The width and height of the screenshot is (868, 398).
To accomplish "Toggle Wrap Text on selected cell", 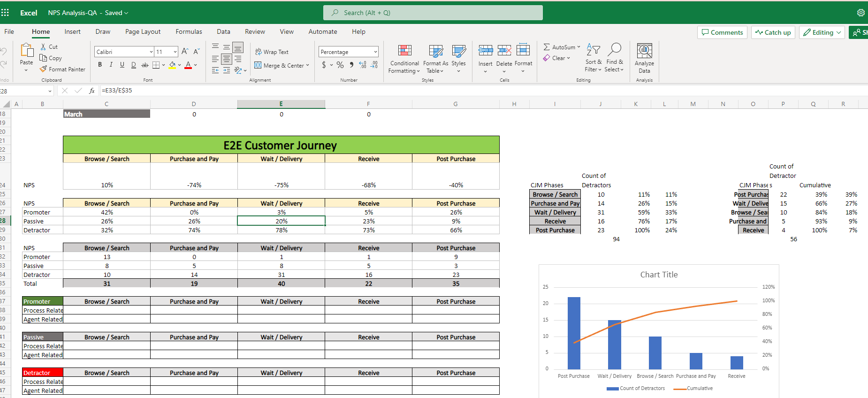I will pyautogui.click(x=272, y=52).
